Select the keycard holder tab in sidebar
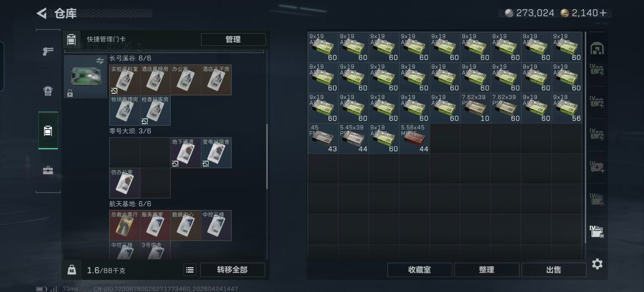The height and width of the screenshot is (292, 644). [48, 131]
